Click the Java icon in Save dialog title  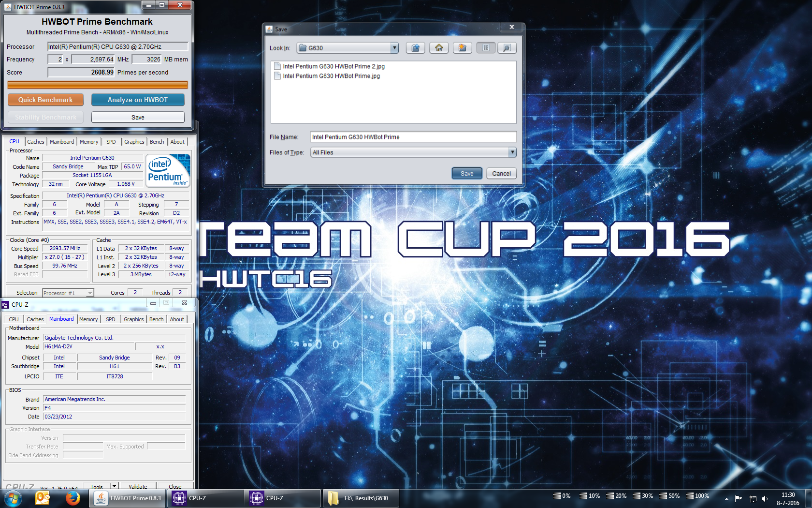[x=269, y=29]
